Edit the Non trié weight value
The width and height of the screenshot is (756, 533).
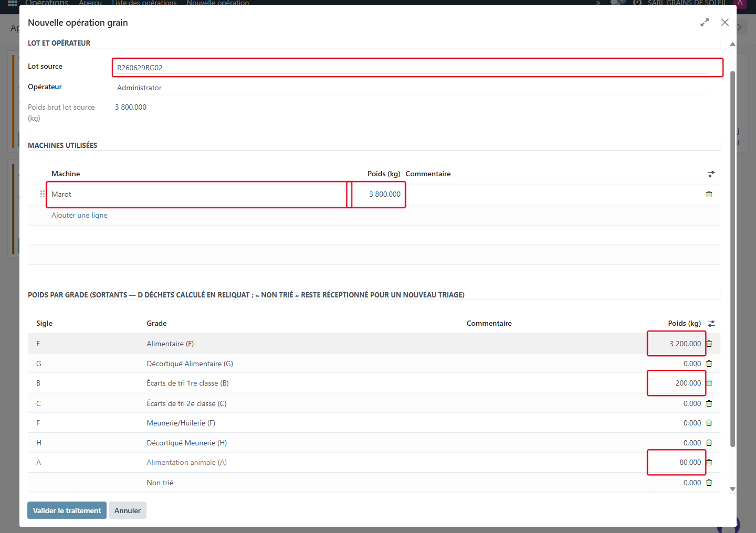pos(692,483)
